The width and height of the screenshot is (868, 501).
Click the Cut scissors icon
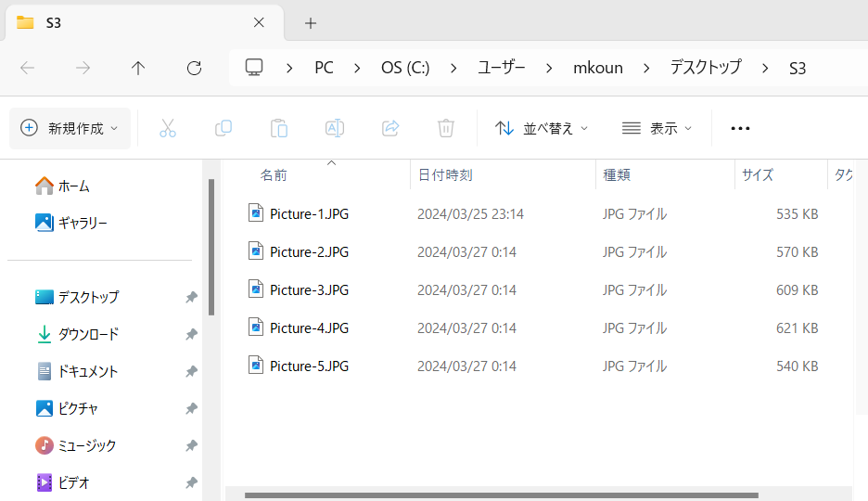click(x=168, y=128)
